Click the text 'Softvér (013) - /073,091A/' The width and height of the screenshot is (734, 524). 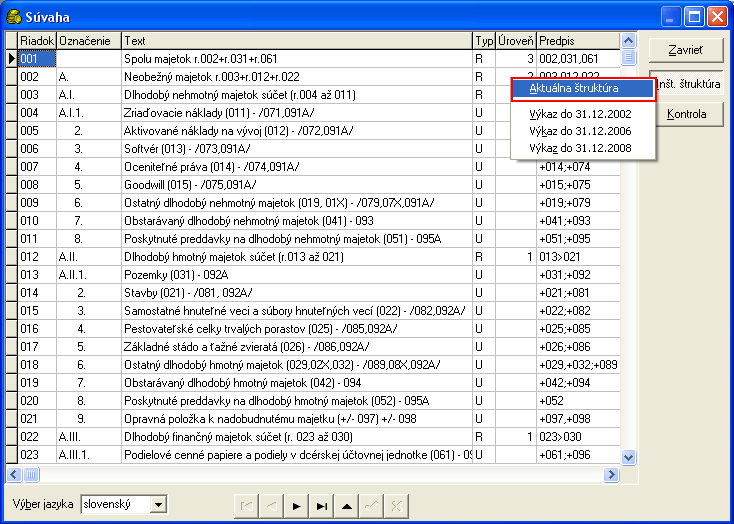coord(187,149)
